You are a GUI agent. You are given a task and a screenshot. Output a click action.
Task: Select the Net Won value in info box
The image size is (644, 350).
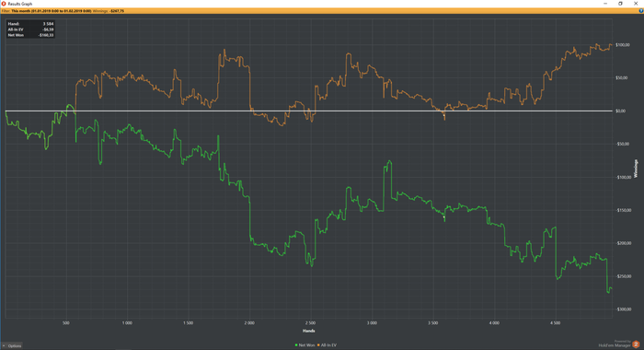tap(46, 35)
